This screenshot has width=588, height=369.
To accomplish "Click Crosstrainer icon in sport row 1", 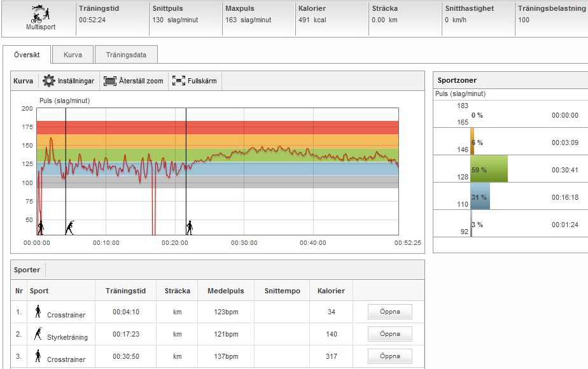I will 38,311.
